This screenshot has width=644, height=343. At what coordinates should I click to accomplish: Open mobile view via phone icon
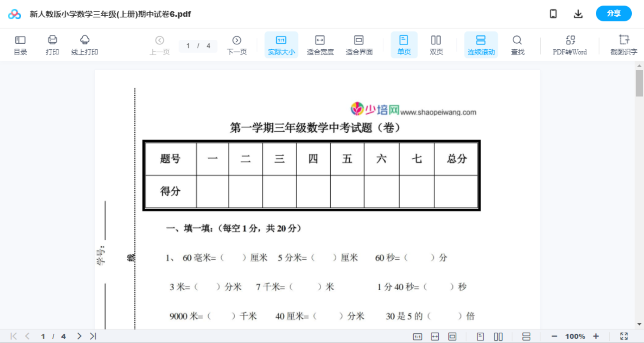coord(553,13)
